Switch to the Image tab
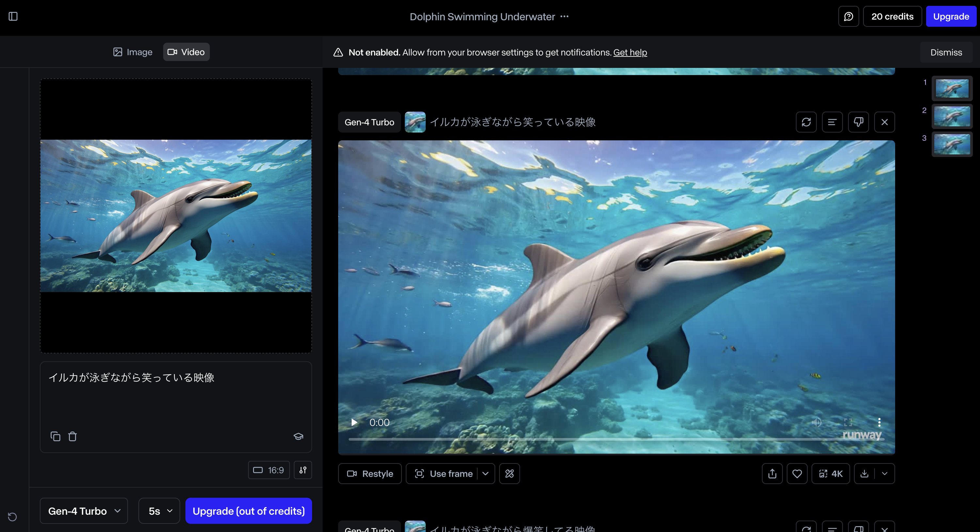 tap(133, 52)
